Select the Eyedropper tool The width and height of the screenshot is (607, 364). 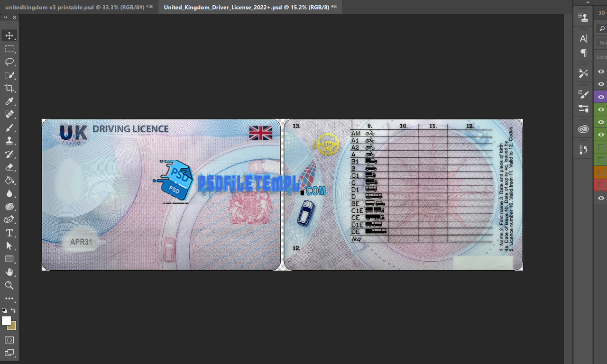click(x=9, y=101)
